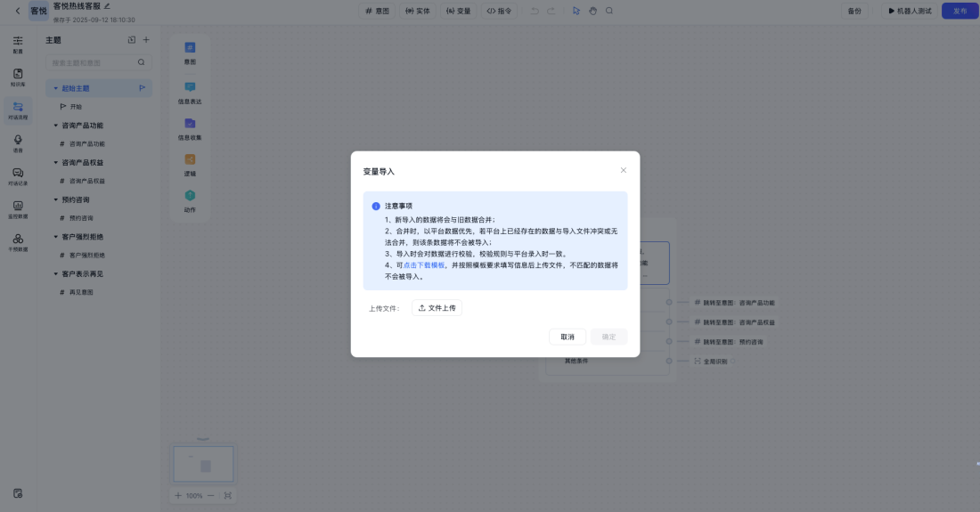The height and width of the screenshot is (512, 980).
Task: Click the 其他条件 row on canvas
Action: click(x=608, y=361)
